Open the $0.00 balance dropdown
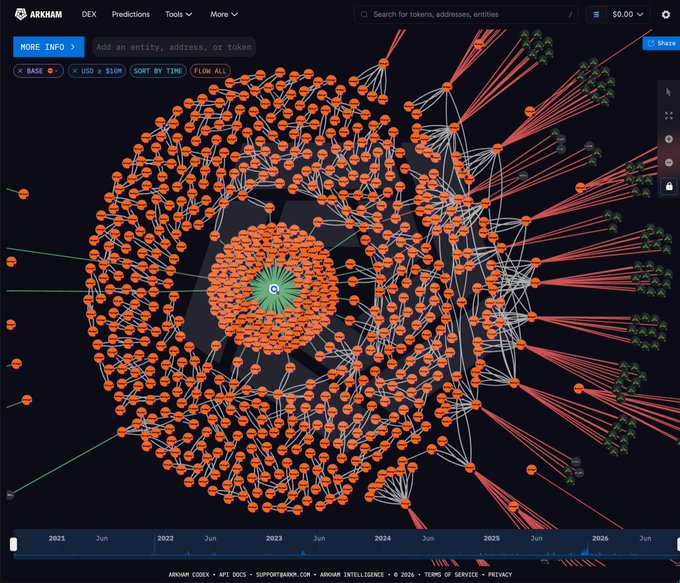 tap(628, 14)
